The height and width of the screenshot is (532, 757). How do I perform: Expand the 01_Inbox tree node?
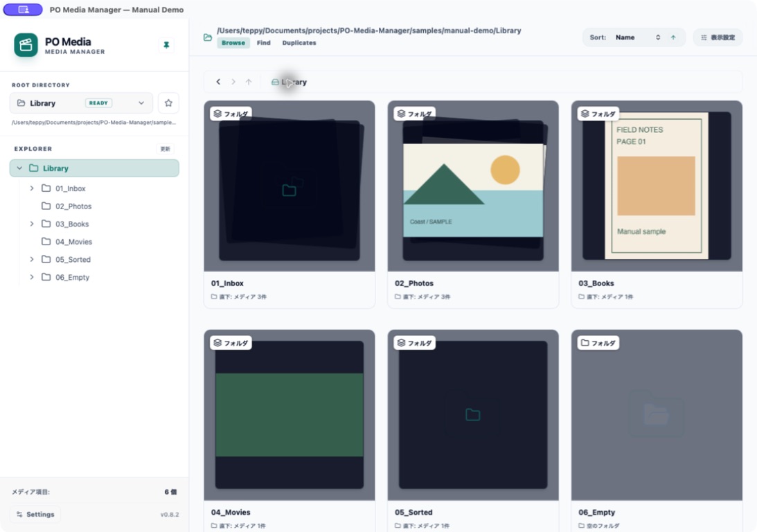pyautogui.click(x=32, y=188)
